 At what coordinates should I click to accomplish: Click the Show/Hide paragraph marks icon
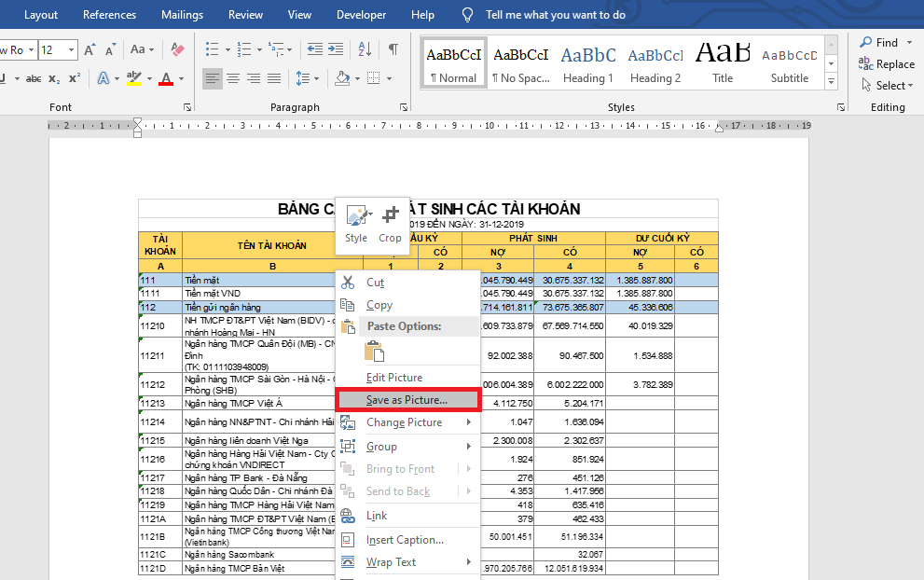(393, 49)
